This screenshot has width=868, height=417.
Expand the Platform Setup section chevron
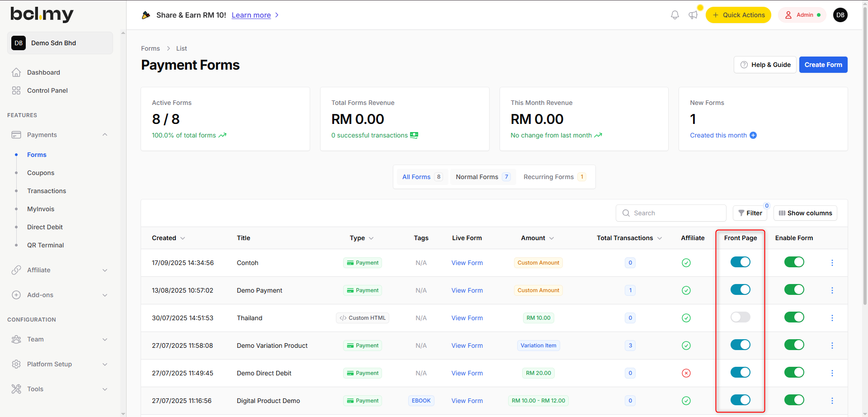point(105,364)
